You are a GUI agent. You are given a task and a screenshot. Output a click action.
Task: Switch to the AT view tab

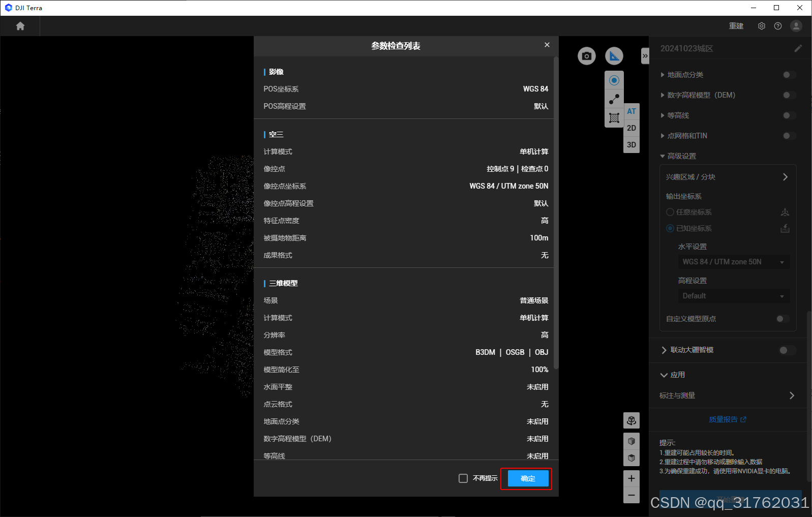(631, 111)
